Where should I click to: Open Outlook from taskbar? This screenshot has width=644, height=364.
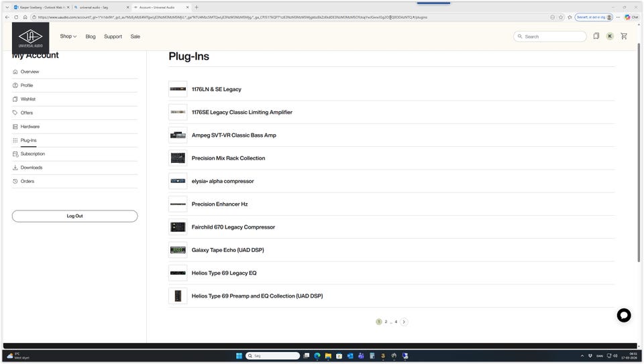point(350,356)
